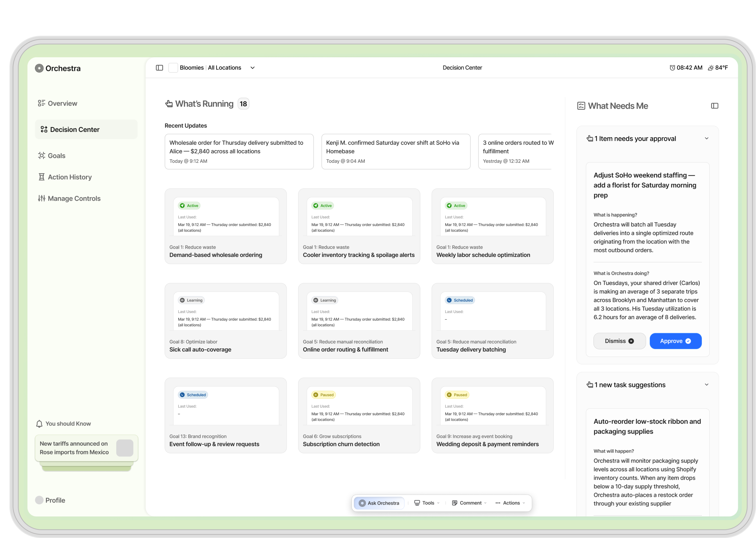
Task: Open the wholesale order recent update card
Action: (x=239, y=151)
